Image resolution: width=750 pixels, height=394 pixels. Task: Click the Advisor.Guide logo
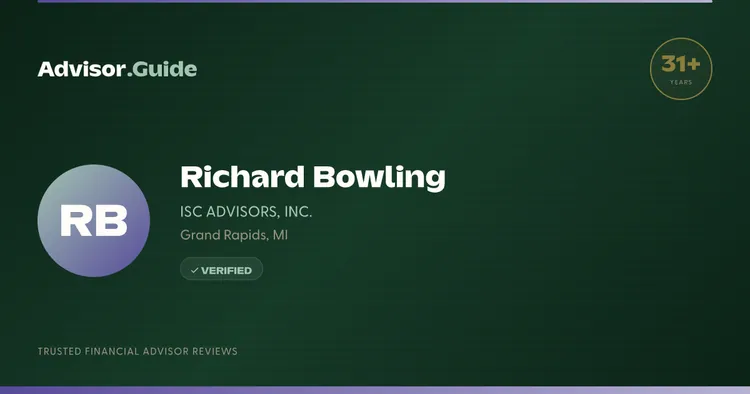click(x=117, y=69)
